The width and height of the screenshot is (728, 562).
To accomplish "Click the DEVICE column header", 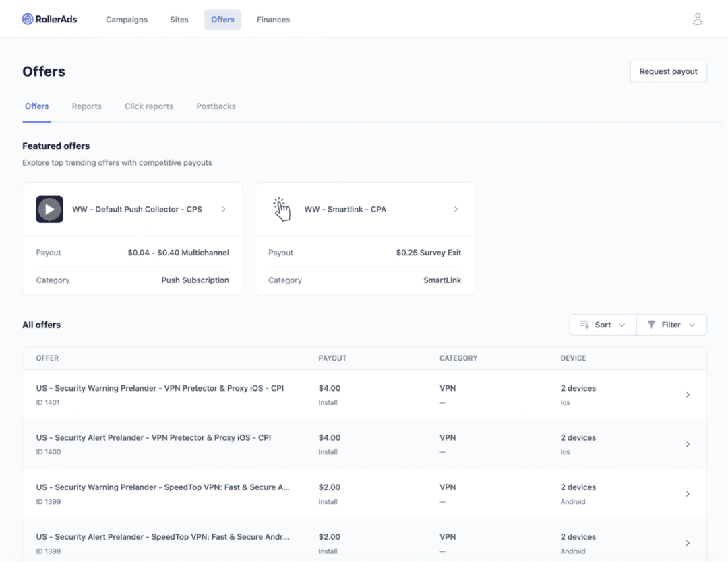I will [574, 358].
